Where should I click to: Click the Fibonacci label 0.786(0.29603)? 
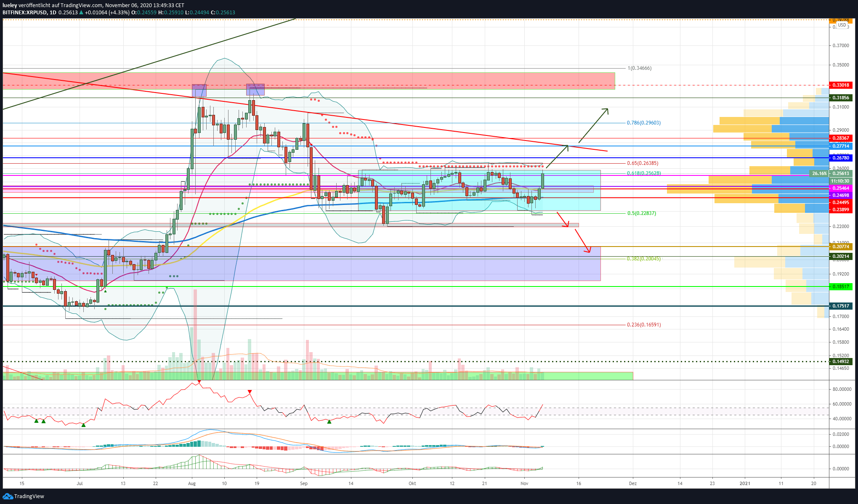tap(644, 123)
